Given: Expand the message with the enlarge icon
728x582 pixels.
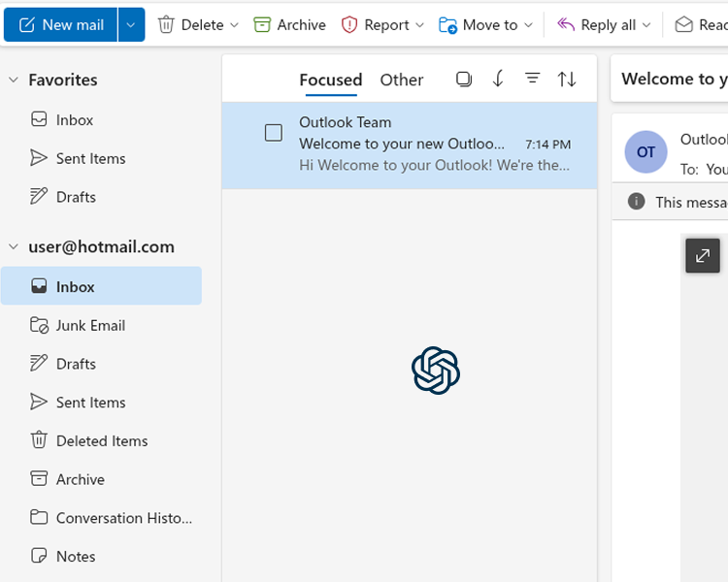Looking at the screenshot, I should click(703, 256).
